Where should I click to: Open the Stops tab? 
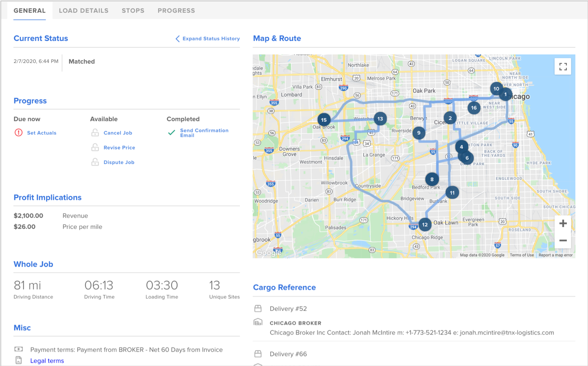click(x=133, y=11)
